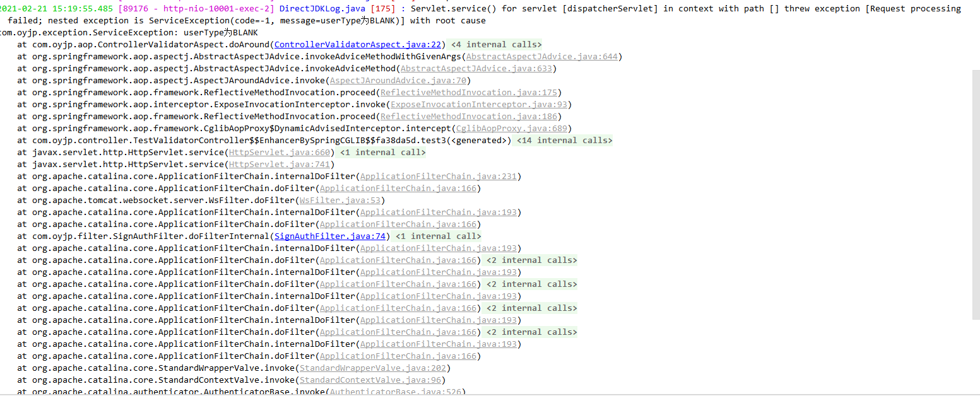Open StandardContextValve.java:96 link
Image resolution: width=980 pixels, height=396 pixels.
tap(370, 380)
